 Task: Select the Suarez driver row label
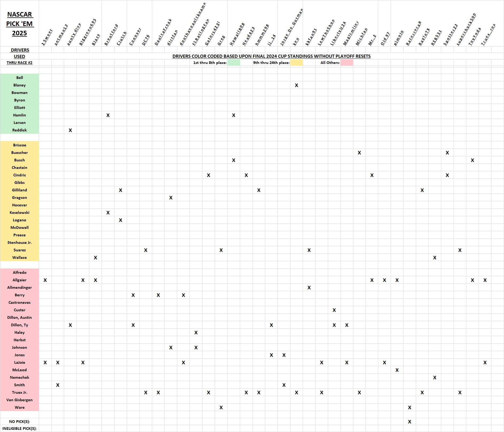point(20,250)
